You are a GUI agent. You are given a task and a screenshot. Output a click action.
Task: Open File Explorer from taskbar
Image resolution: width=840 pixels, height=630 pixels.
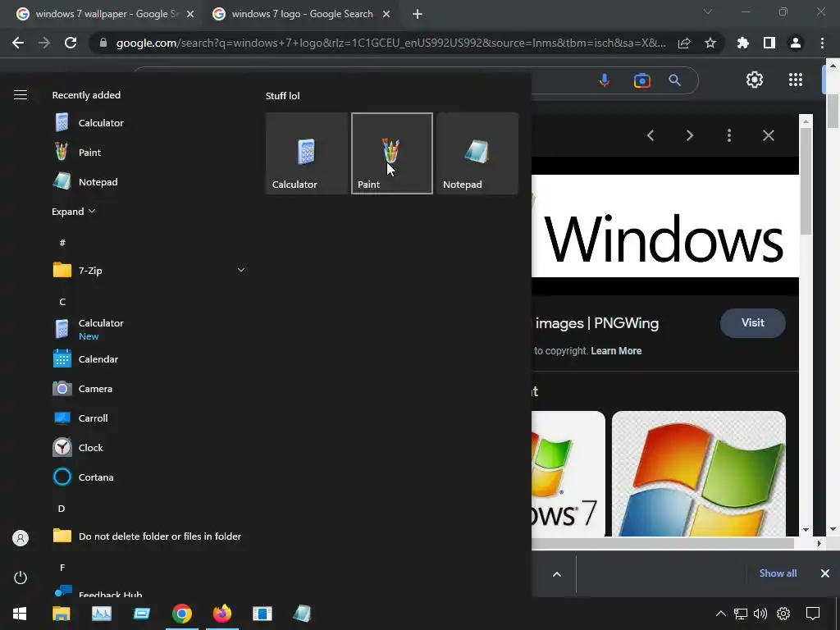pos(61,614)
